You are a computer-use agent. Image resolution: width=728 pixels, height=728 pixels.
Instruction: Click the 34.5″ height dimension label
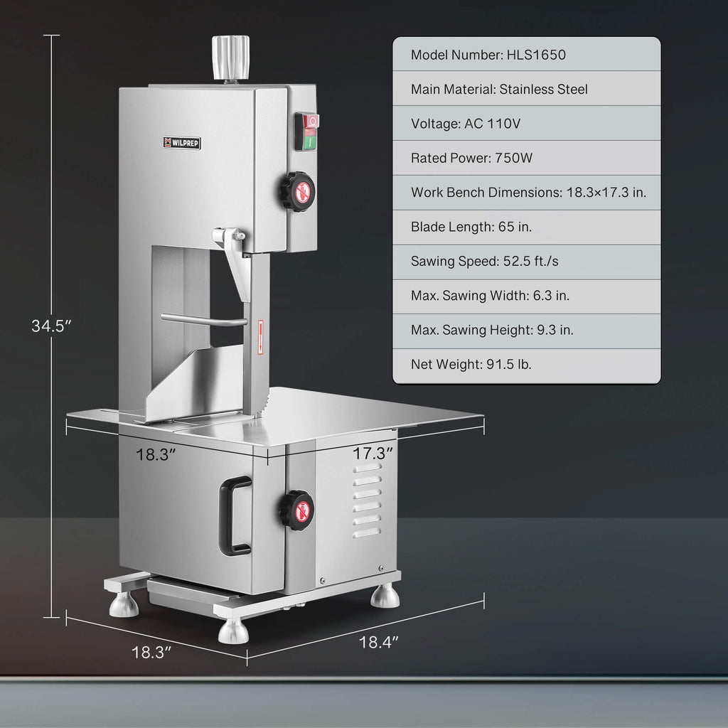pyautogui.click(x=52, y=326)
